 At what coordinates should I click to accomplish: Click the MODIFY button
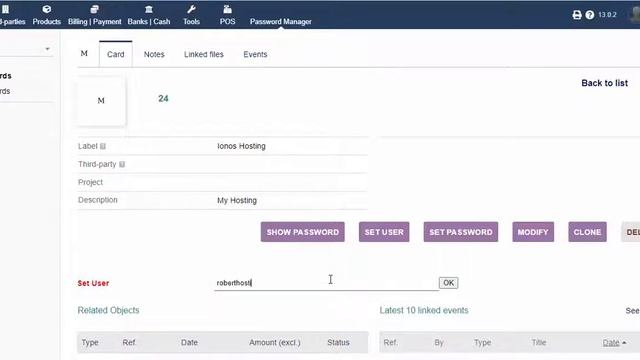(x=533, y=232)
